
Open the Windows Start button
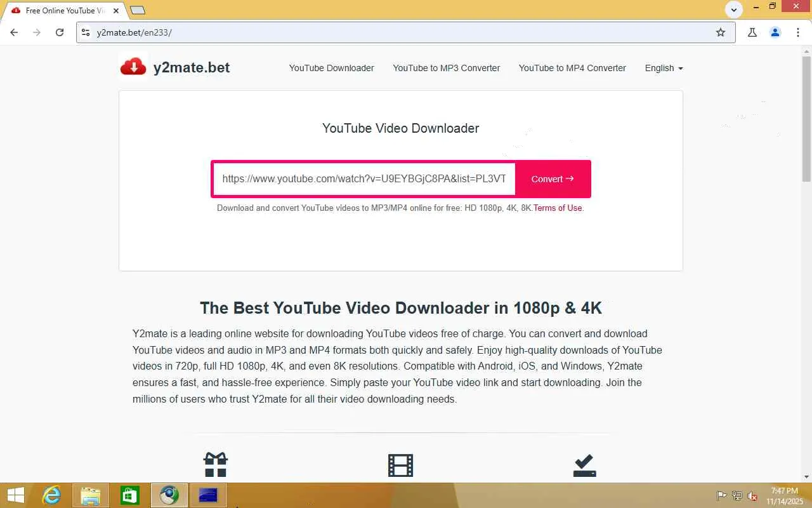[x=16, y=495]
